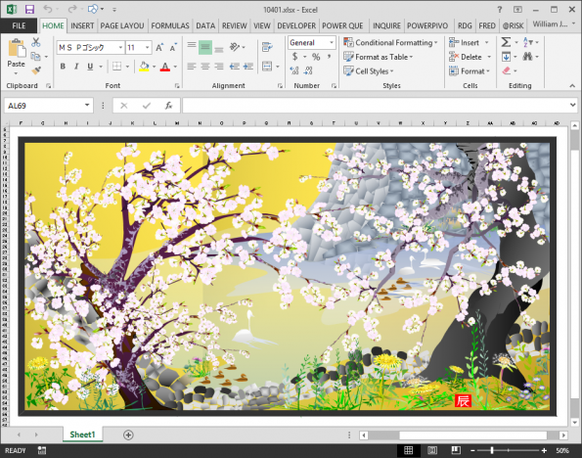
Task: Toggle Underline formatting
Action: (x=90, y=66)
